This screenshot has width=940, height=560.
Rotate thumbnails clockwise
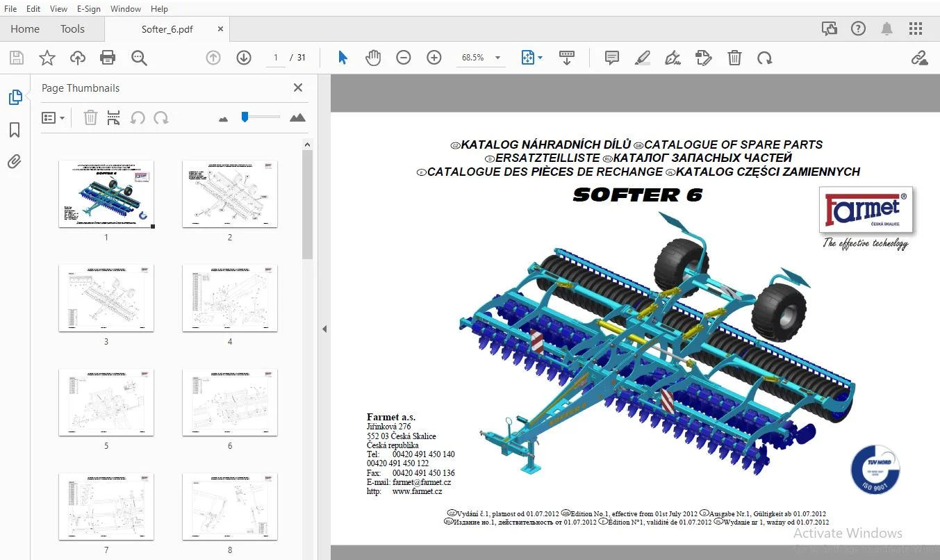[x=161, y=117]
